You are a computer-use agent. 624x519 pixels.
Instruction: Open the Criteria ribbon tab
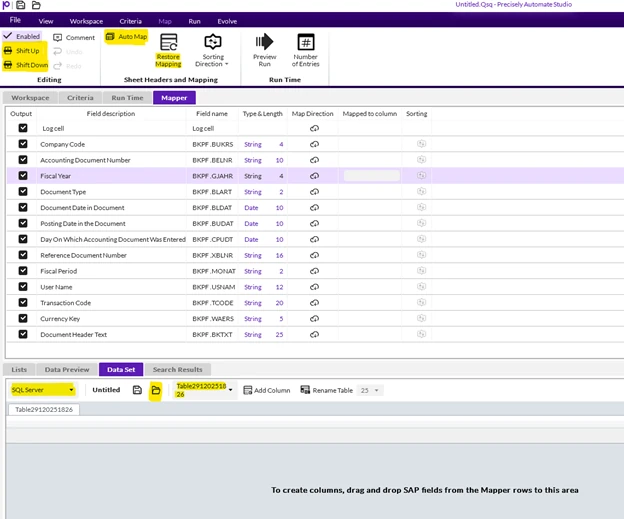click(131, 21)
